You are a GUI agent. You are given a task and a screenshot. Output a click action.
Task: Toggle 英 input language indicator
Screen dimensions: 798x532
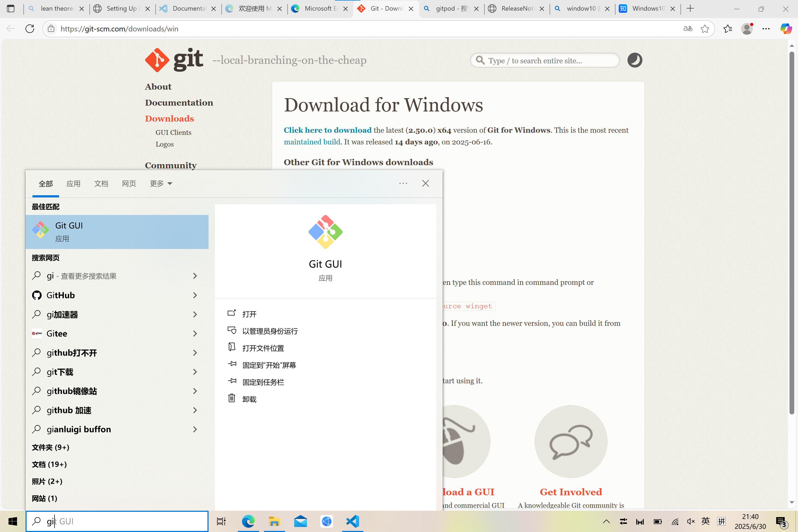[x=705, y=521]
